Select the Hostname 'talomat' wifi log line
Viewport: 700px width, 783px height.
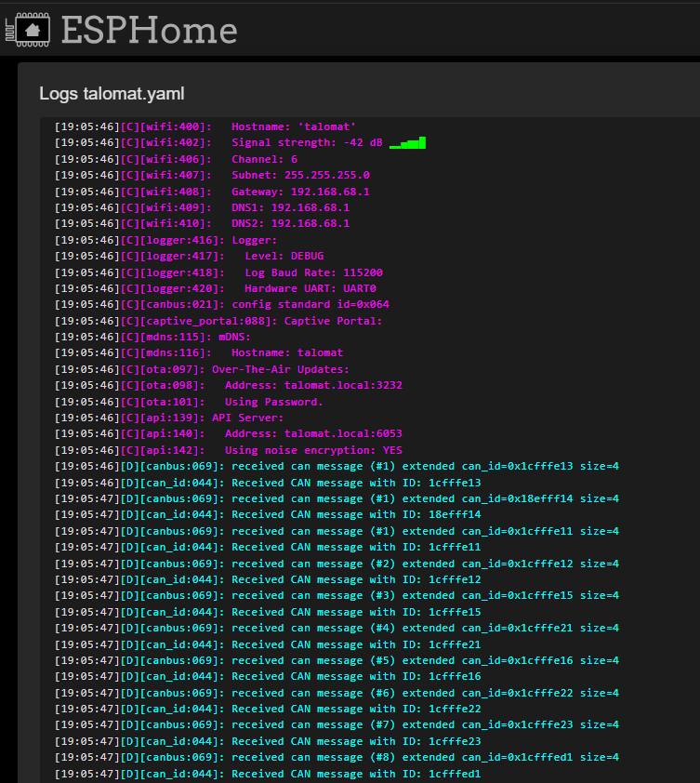pos(205,126)
